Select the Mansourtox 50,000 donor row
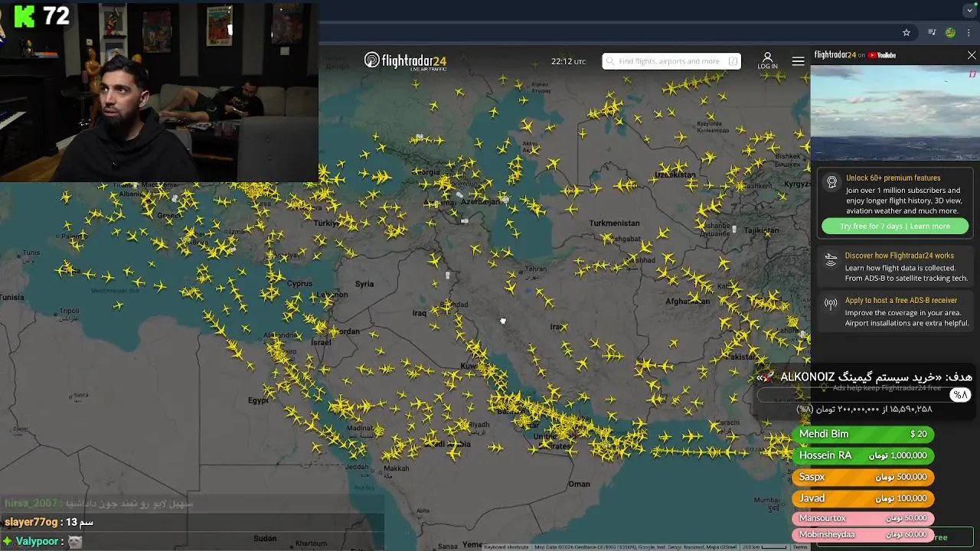 [863, 518]
